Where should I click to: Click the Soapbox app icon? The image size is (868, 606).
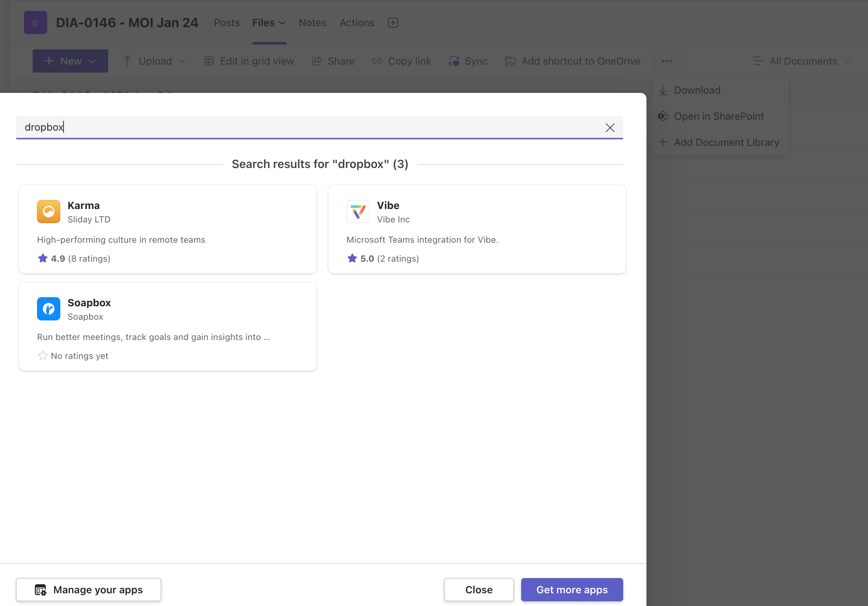[x=48, y=309]
